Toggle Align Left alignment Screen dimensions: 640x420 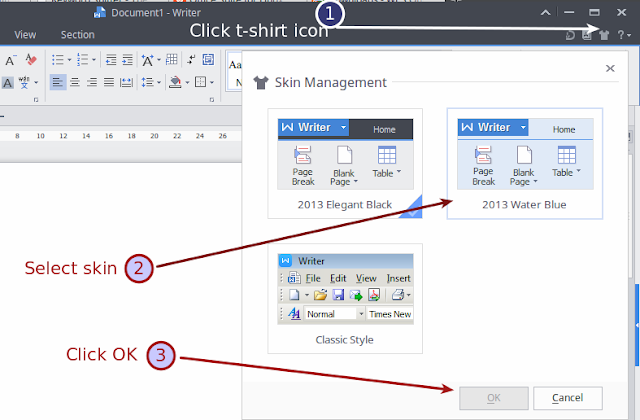(58, 82)
